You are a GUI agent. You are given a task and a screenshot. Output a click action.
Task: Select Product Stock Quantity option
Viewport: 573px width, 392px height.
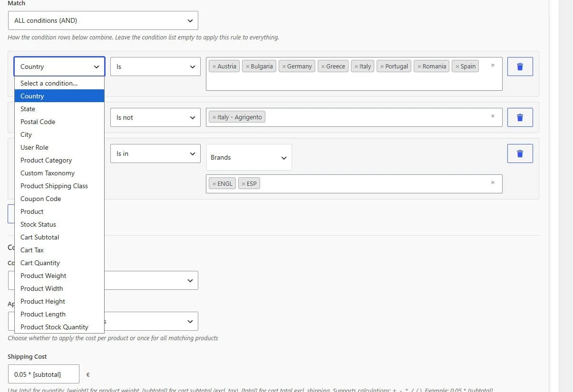(59, 327)
